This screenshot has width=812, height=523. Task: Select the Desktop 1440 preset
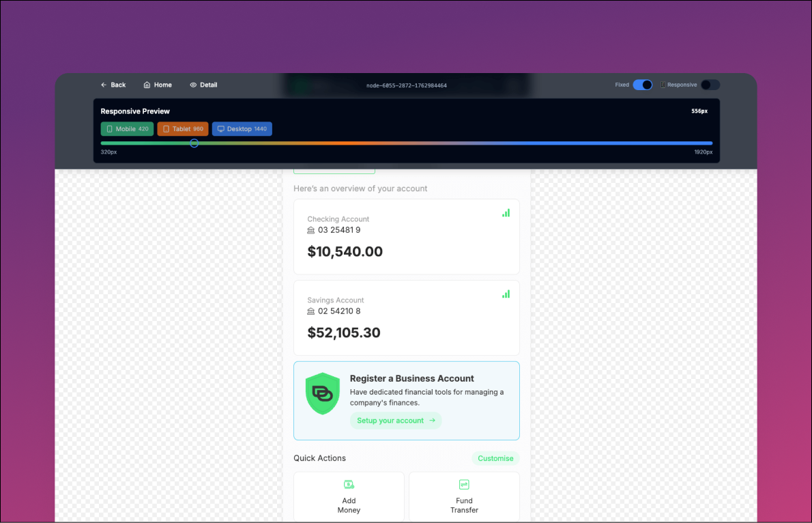(x=242, y=129)
